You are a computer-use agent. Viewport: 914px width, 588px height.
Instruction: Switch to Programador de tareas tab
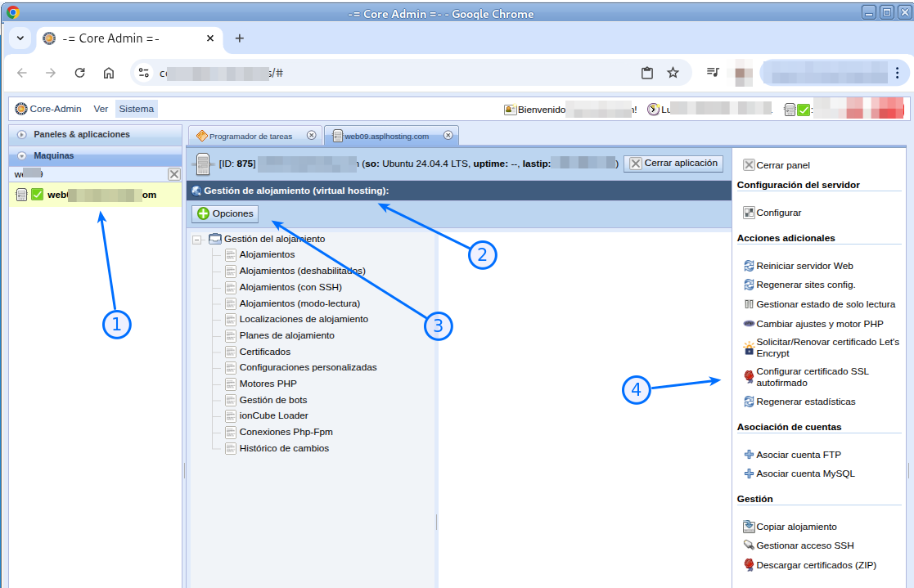250,137
